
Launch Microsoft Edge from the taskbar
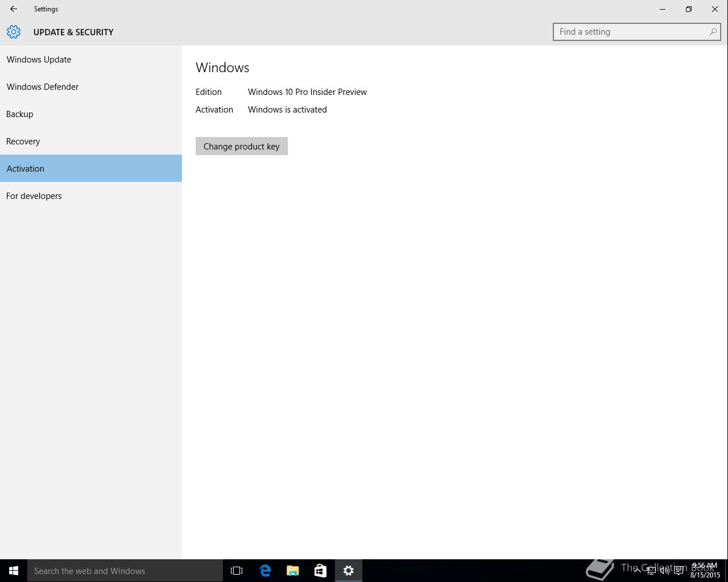tap(265, 571)
